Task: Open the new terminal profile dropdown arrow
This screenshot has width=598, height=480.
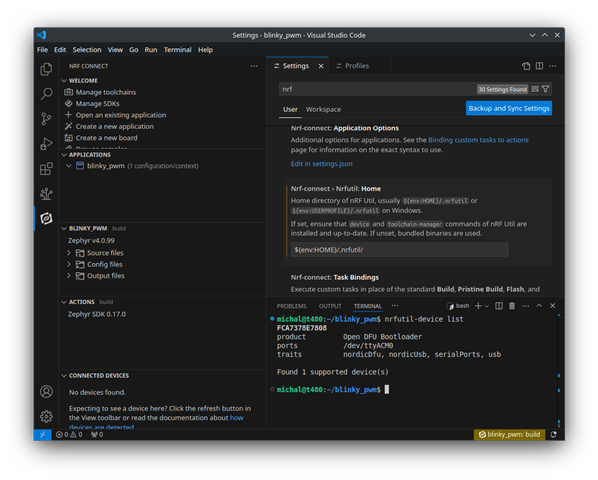Action: point(487,306)
